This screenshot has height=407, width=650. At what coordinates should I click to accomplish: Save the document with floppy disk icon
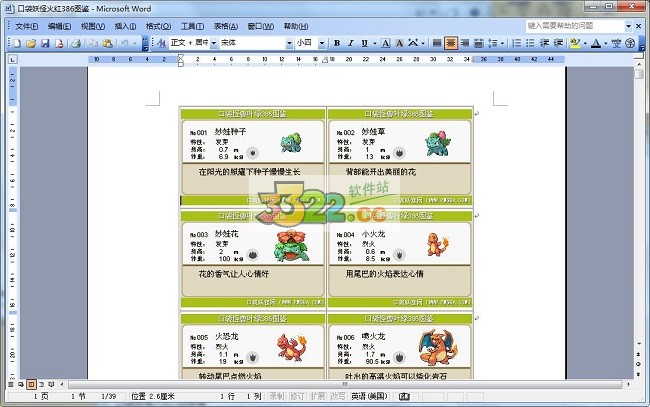coord(45,43)
